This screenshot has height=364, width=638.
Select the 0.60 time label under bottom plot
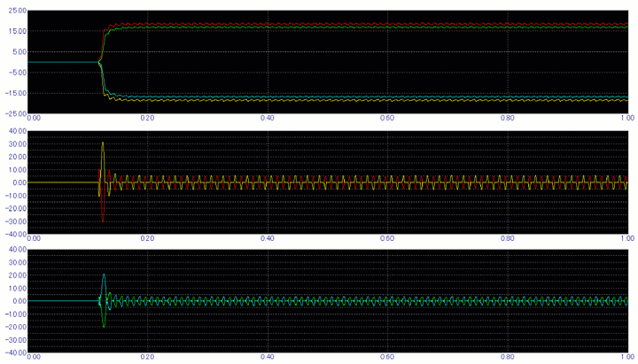point(387,357)
